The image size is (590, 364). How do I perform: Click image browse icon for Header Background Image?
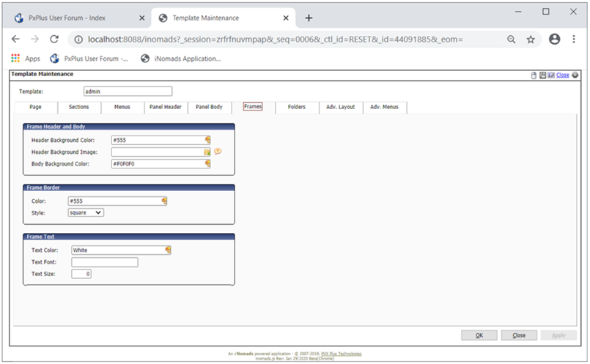207,152
